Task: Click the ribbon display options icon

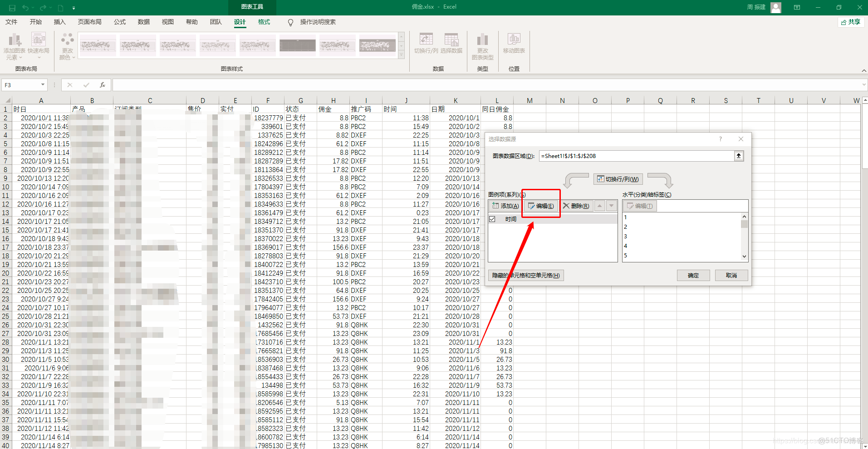Action: coord(797,7)
